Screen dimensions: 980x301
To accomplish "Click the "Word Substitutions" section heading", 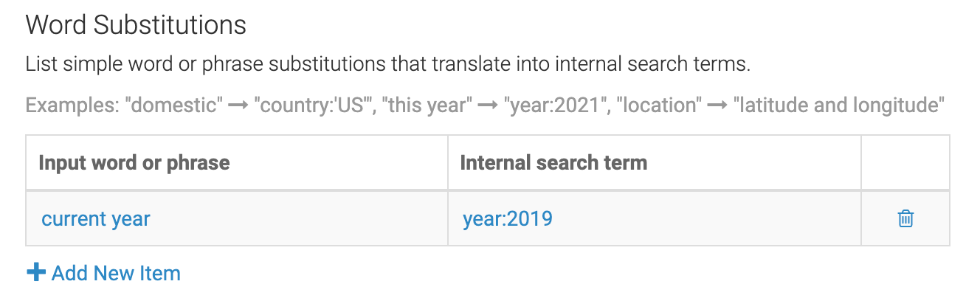I will pos(136,25).
